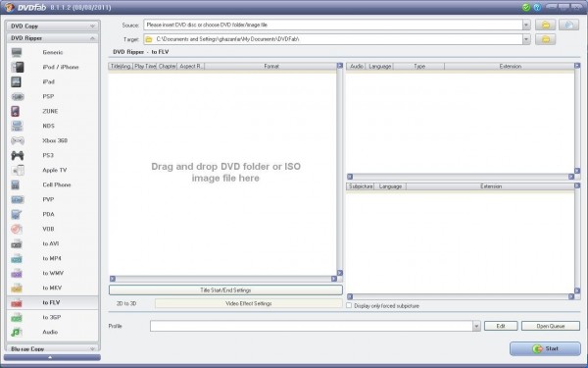Image resolution: width=588 pixels, height=368 pixels.
Task: Click the audio Type column header
Action: tap(418, 66)
